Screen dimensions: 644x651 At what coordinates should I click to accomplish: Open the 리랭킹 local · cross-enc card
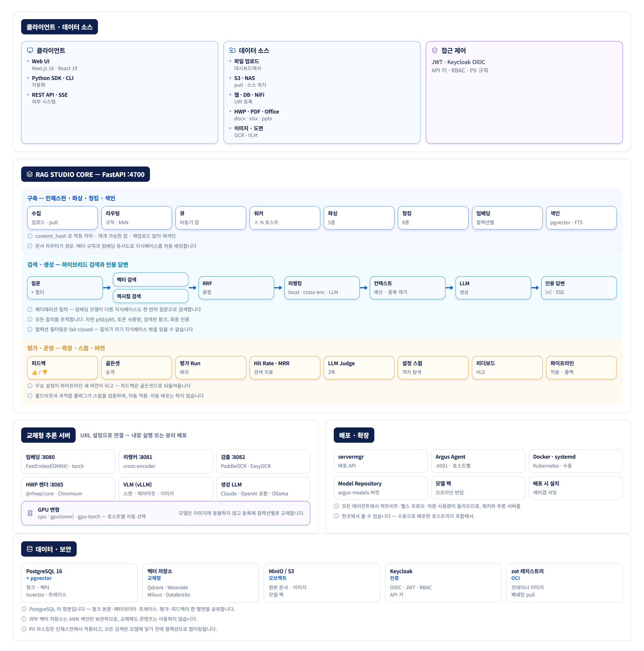click(322, 288)
